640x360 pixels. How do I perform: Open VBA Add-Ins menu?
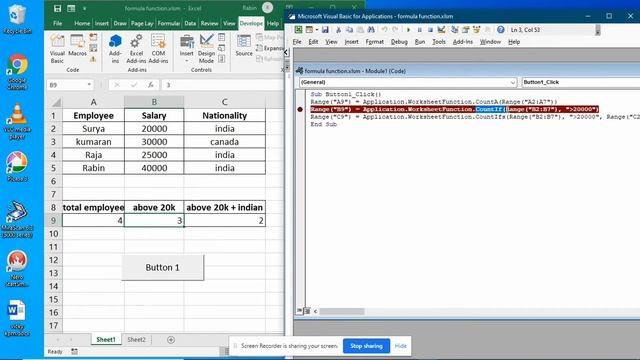click(x=462, y=42)
